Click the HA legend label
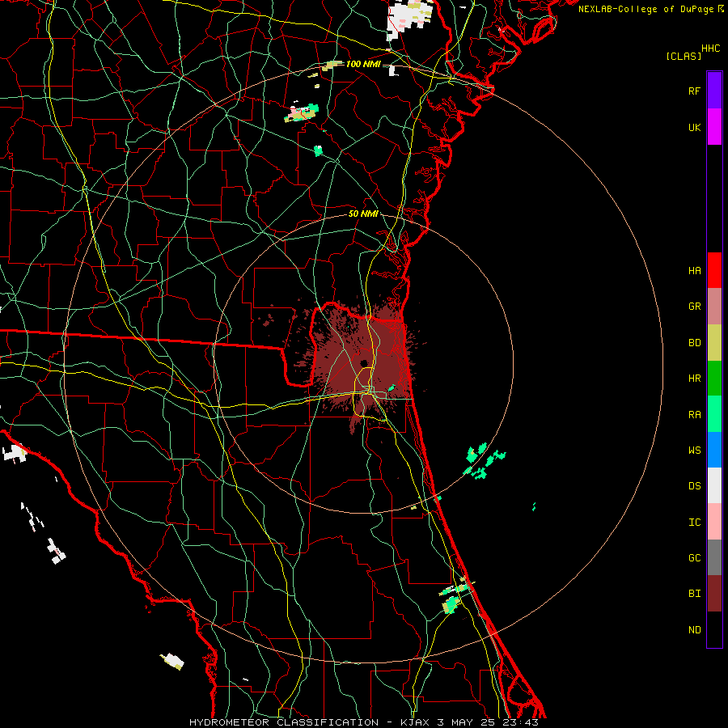 694,270
